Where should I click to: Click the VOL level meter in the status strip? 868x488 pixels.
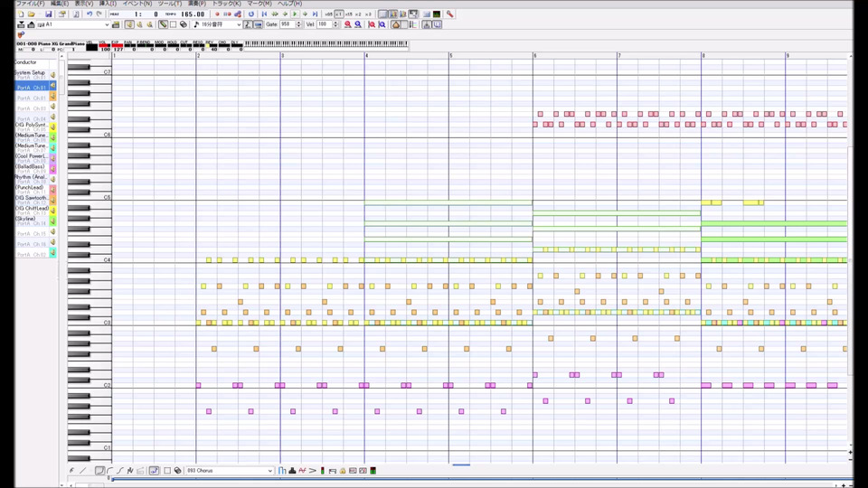point(103,46)
